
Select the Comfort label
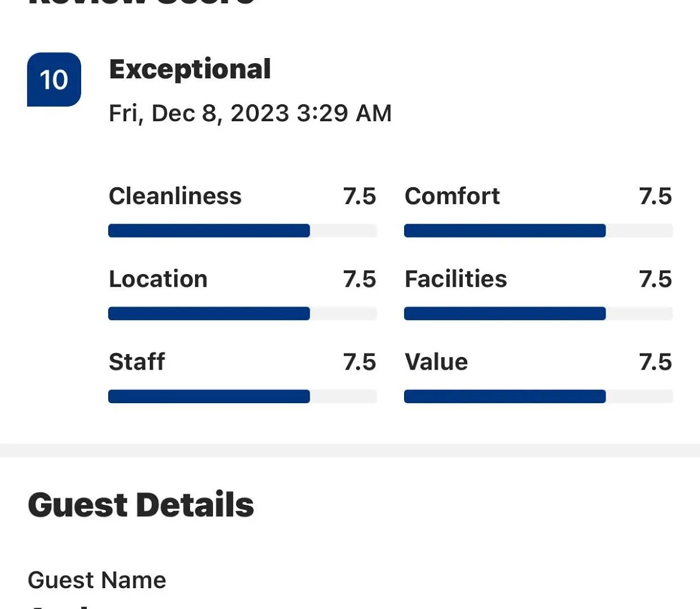pyautogui.click(x=452, y=196)
